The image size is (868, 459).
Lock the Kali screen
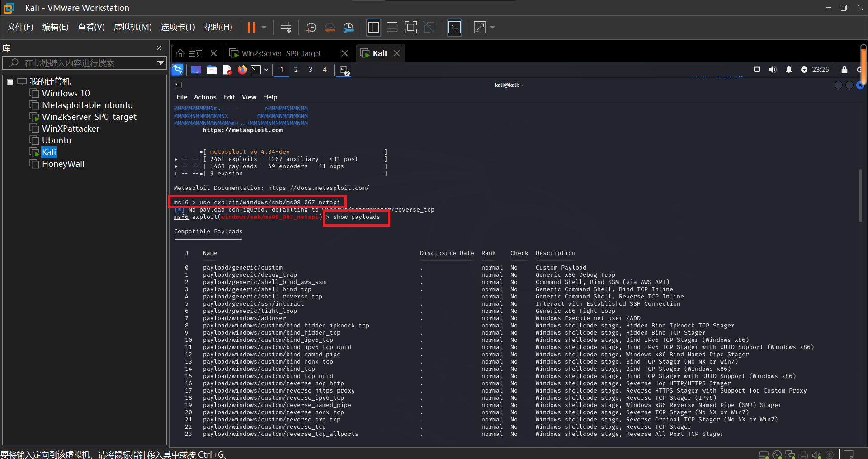[844, 70]
